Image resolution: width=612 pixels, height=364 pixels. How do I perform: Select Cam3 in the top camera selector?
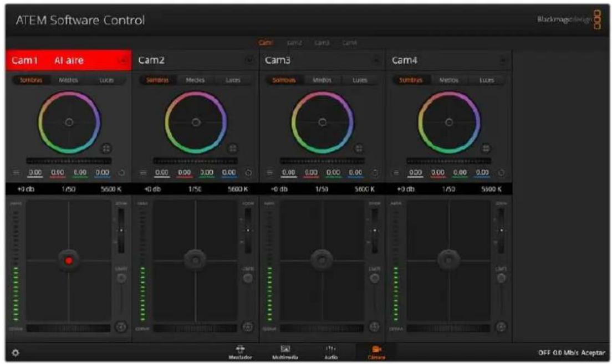322,43
